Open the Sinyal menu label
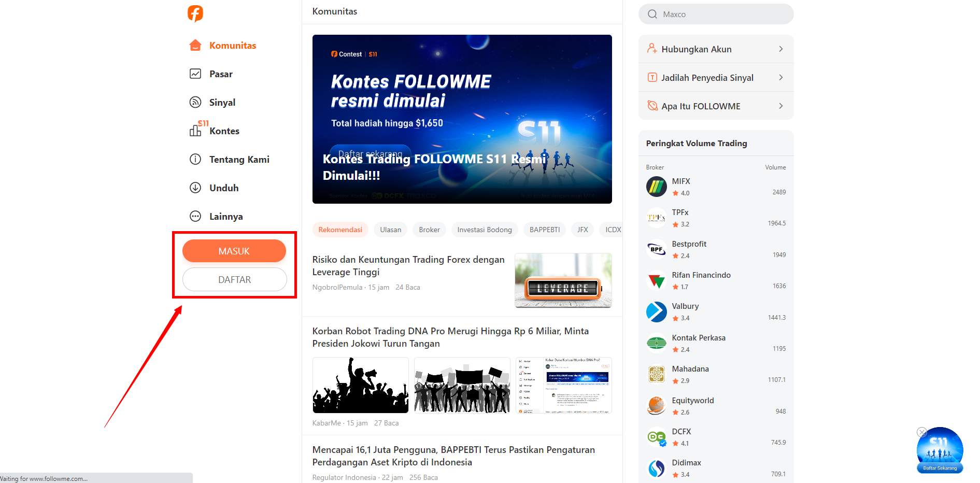 [x=222, y=102]
